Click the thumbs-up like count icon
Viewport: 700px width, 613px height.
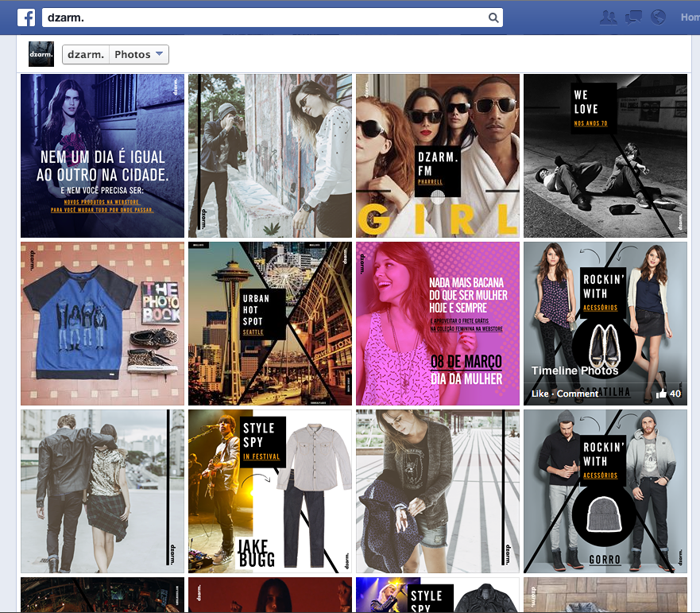coord(661,394)
